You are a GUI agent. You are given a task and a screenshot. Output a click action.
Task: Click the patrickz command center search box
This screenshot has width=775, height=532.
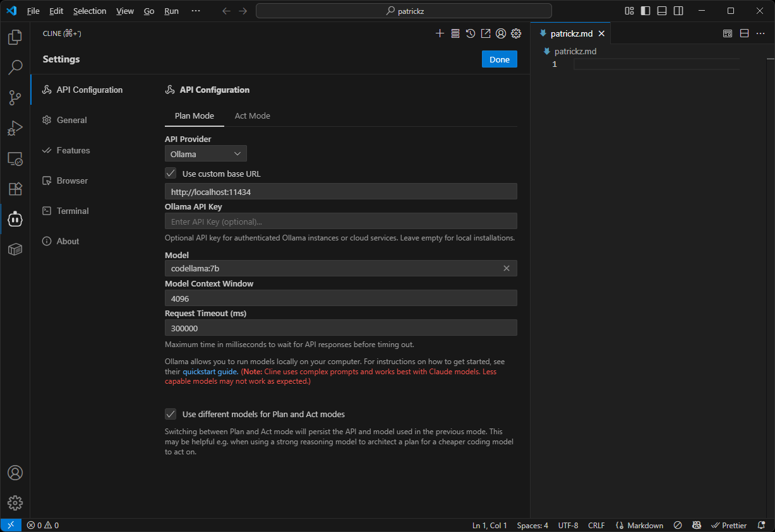tap(404, 11)
